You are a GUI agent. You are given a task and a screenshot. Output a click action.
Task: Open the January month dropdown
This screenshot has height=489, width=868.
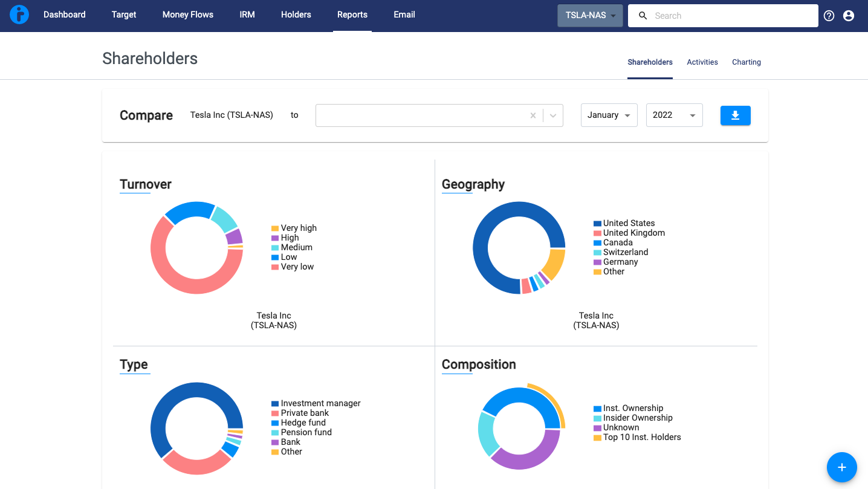tap(609, 115)
